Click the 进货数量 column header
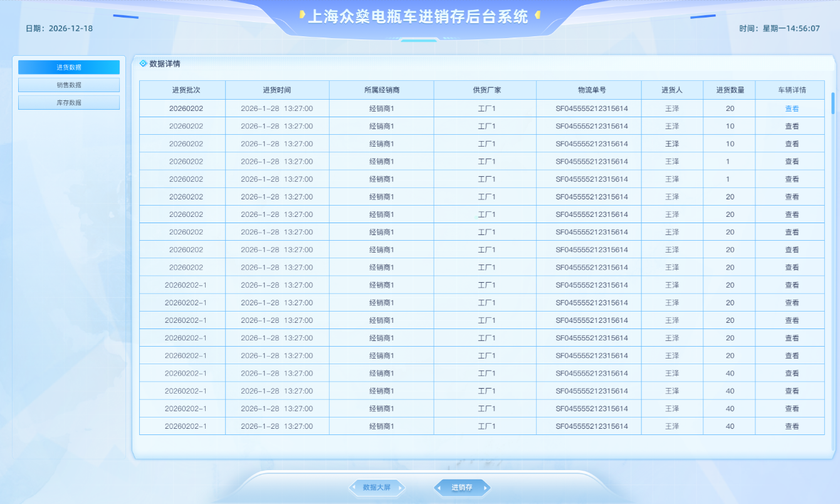The width and height of the screenshot is (840, 504). (x=729, y=90)
